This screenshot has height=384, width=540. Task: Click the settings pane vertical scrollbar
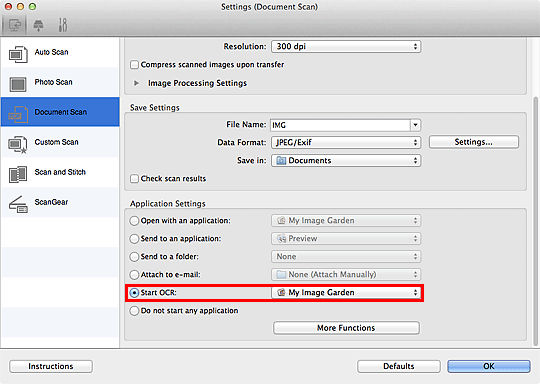[x=535, y=220]
